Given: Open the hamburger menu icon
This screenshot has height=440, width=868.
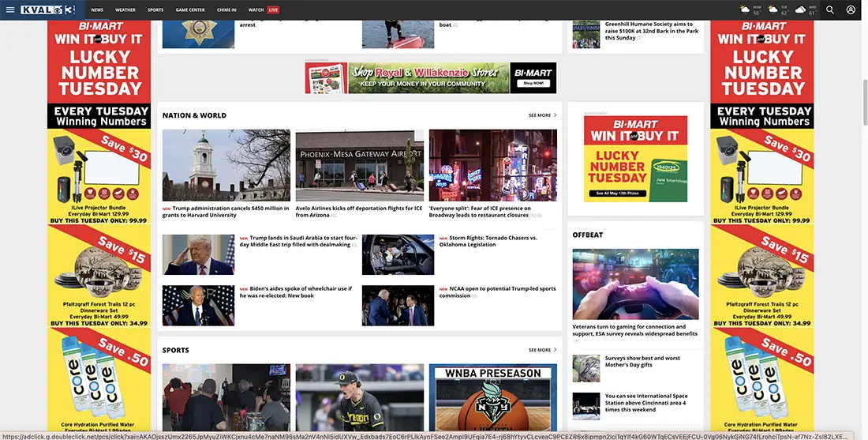Looking at the screenshot, I should (10, 10).
